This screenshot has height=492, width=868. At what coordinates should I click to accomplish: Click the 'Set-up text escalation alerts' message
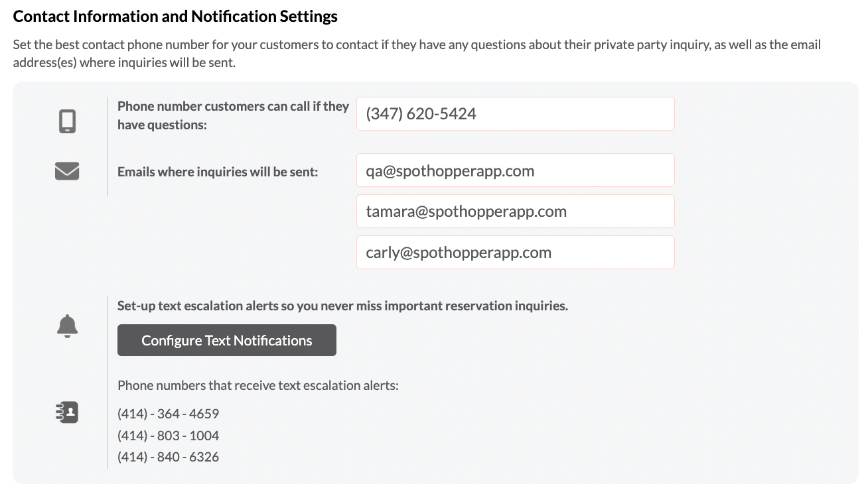342,306
